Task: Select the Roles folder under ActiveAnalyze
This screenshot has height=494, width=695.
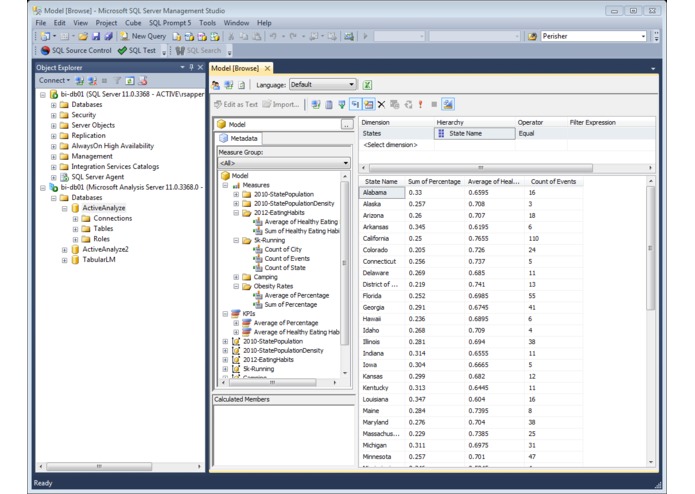Action: [x=101, y=239]
